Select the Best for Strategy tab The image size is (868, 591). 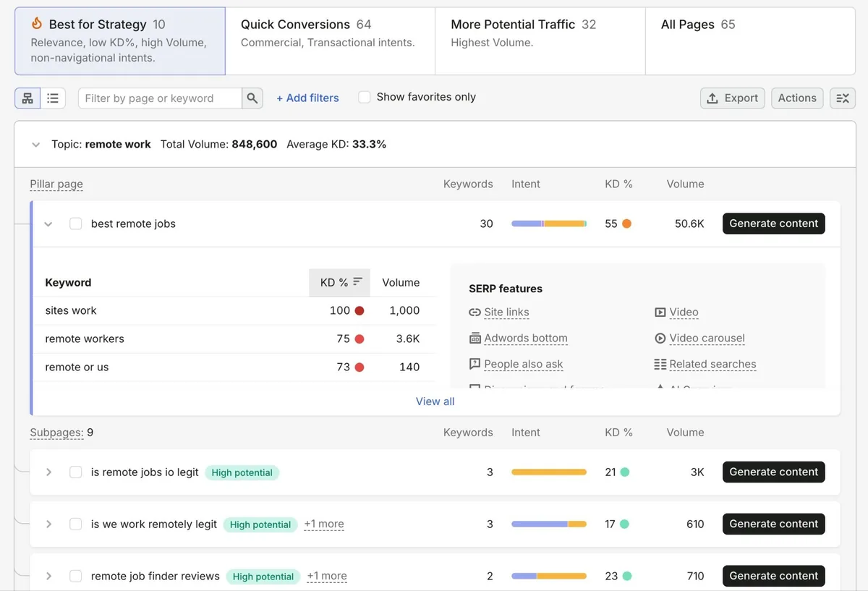120,41
